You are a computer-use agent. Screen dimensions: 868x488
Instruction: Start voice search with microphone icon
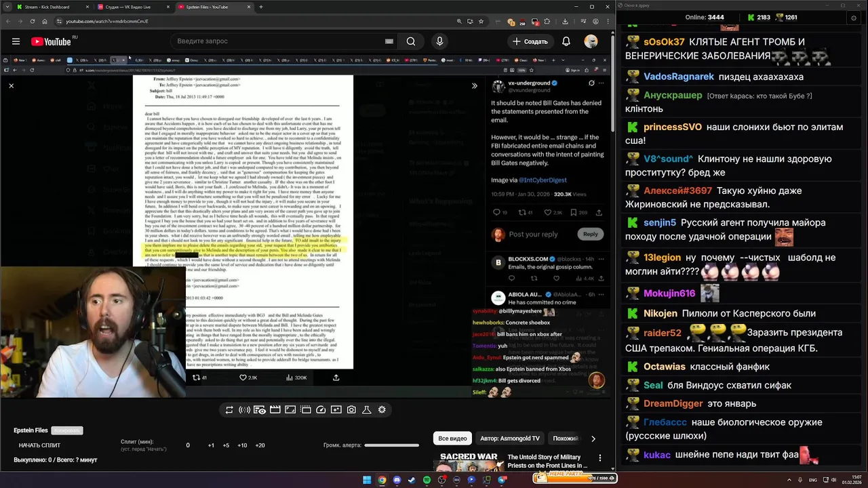439,41
